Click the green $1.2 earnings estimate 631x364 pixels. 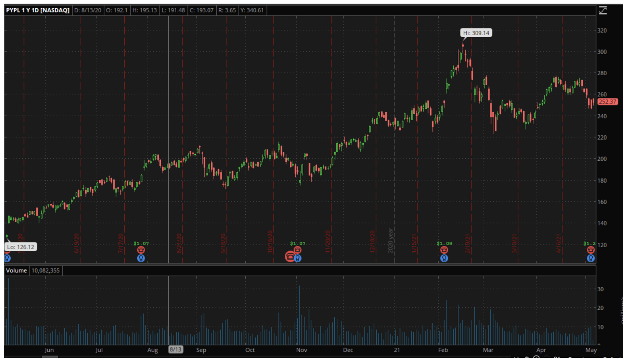(590, 243)
